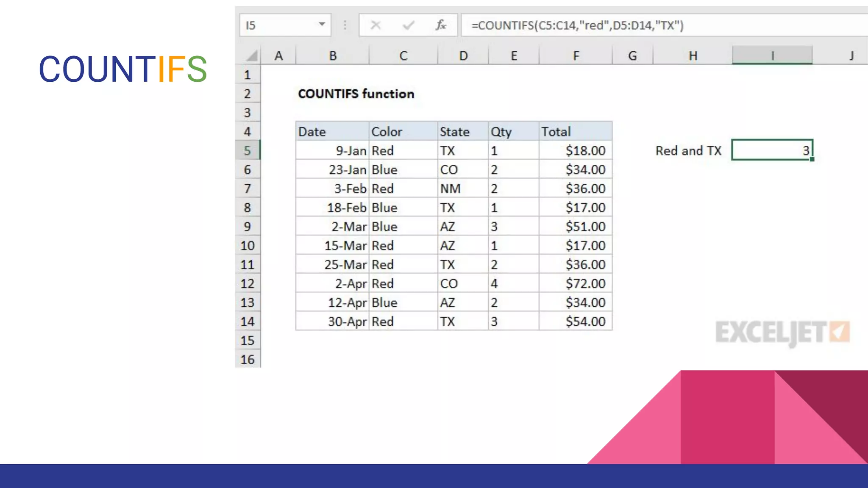Select the 18-Feb date cell
The image size is (868, 488).
pyautogui.click(x=332, y=207)
